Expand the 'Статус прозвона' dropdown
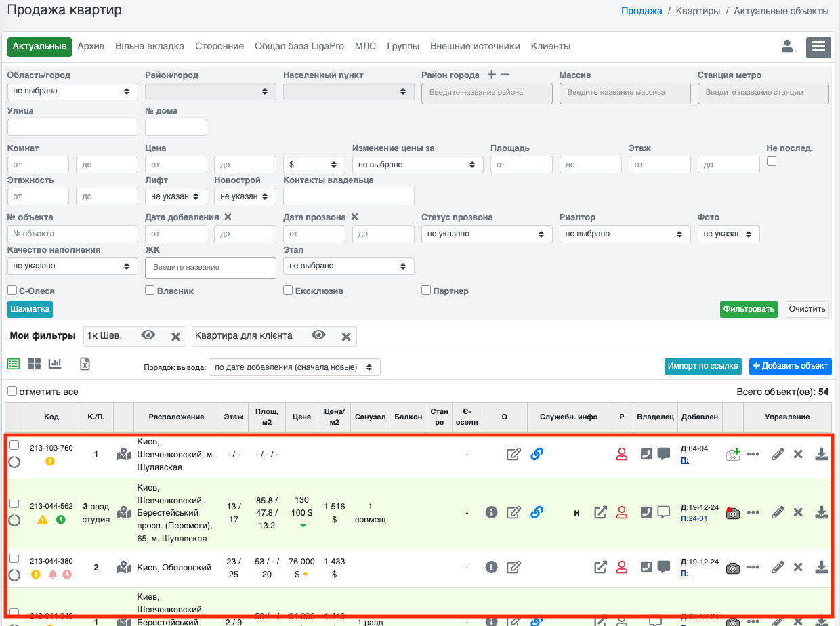This screenshot has width=840, height=626. (x=486, y=234)
